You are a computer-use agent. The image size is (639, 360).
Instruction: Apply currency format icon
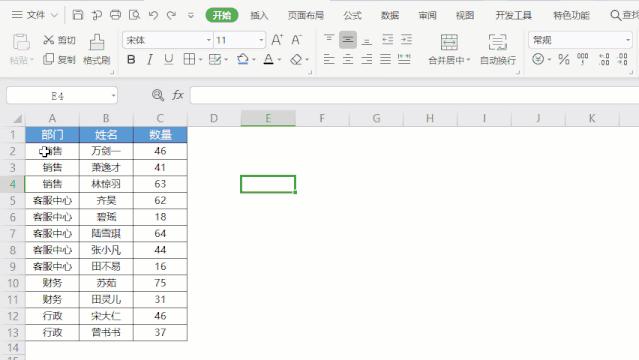click(538, 59)
